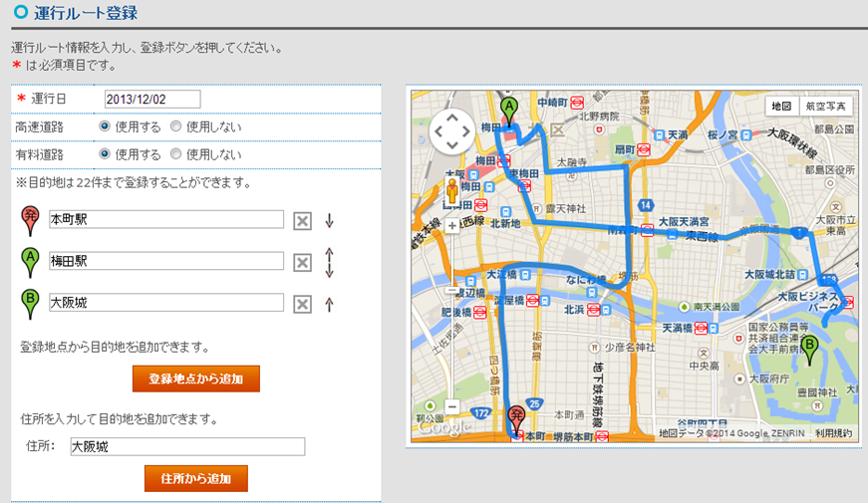Click the 堺筋本町 station icon on map
This screenshot has width=868, height=503.
[602, 436]
